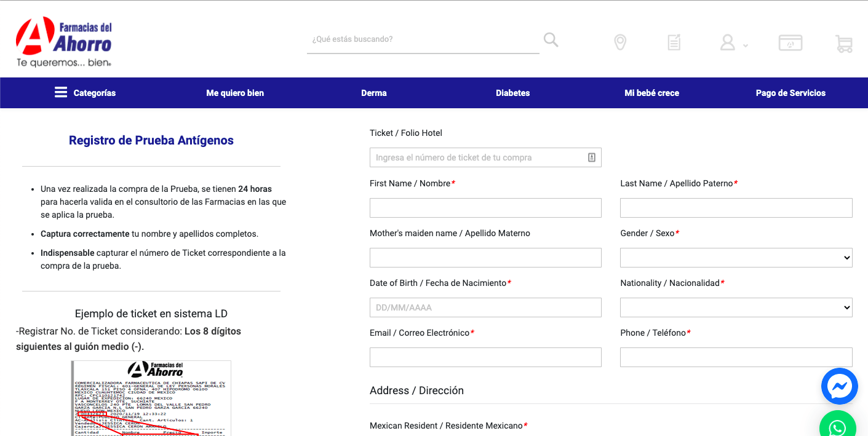Click the Te queremos... bien slogan
Screen dimensions: 868x436
pyautogui.click(x=63, y=63)
